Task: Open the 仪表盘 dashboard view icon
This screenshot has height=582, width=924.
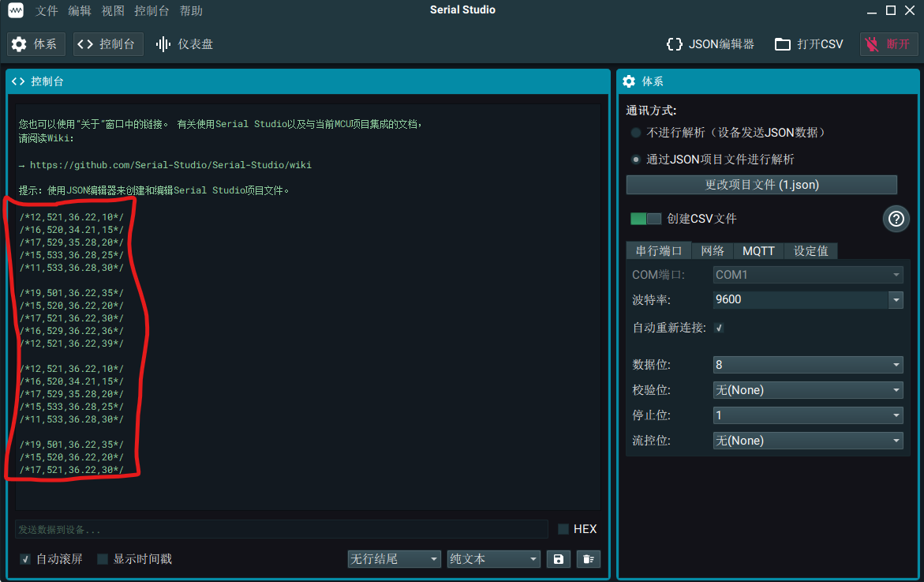Action: click(x=165, y=44)
